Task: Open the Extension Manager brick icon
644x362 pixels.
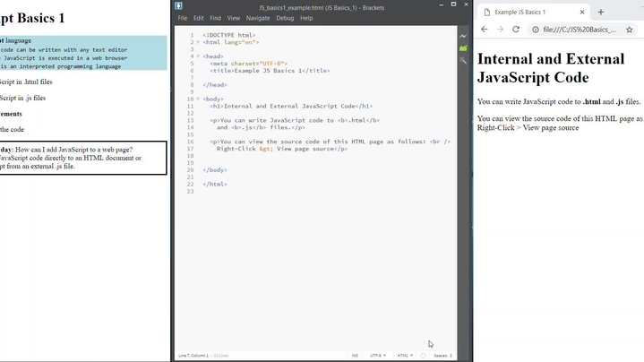Action: coord(463,48)
